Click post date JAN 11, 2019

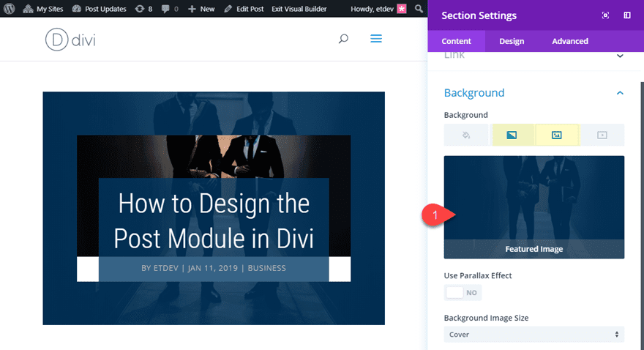(213, 268)
